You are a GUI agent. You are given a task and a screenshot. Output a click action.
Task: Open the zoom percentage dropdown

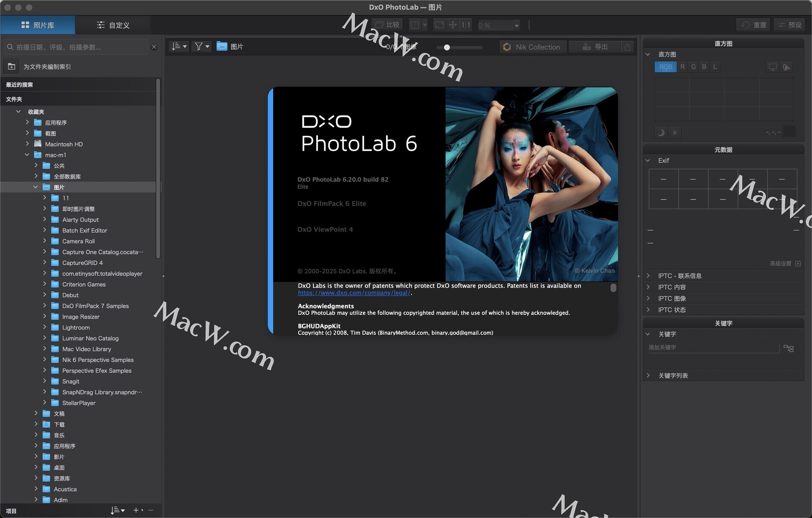click(x=516, y=25)
